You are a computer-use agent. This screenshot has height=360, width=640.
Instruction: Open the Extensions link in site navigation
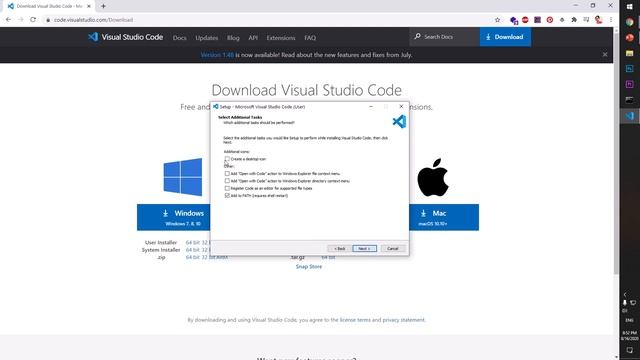click(x=281, y=38)
